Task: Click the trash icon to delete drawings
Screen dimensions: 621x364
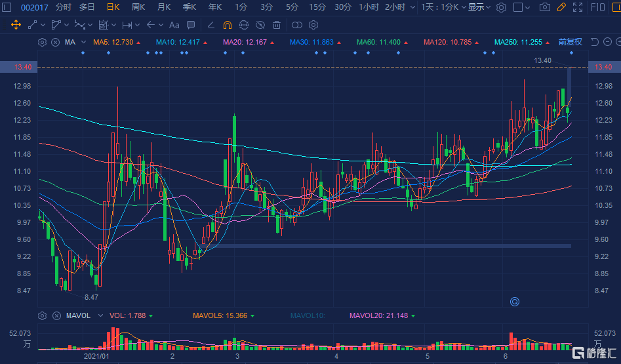Action: click(277, 26)
